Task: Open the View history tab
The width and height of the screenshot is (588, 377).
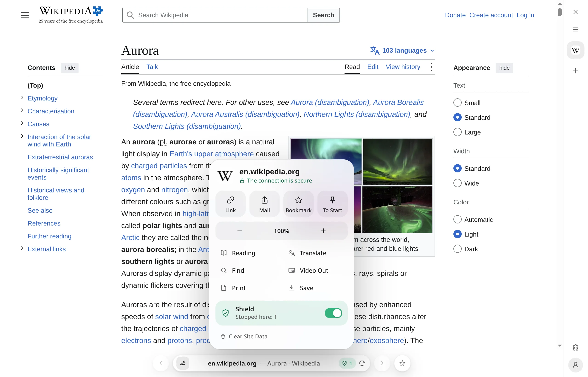Action: click(x=403, y=67)
